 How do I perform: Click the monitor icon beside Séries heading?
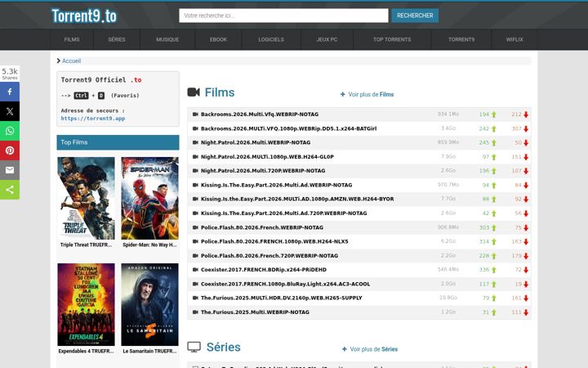click(x=194, y=347)
